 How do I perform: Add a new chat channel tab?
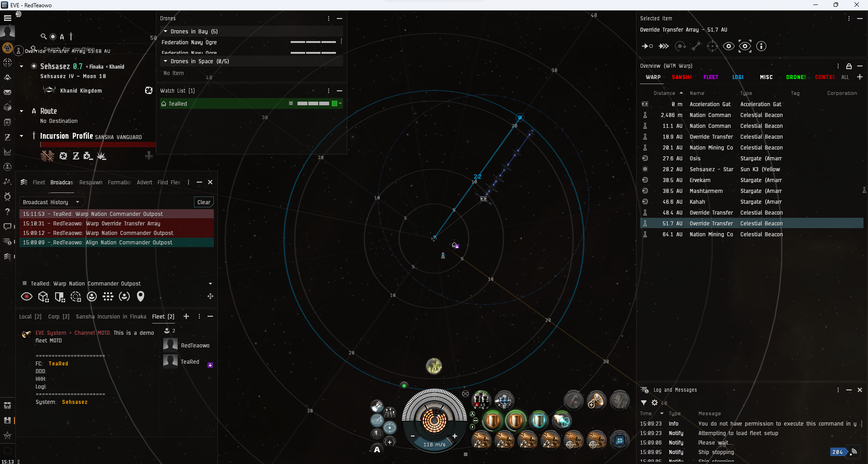[186, 316]
